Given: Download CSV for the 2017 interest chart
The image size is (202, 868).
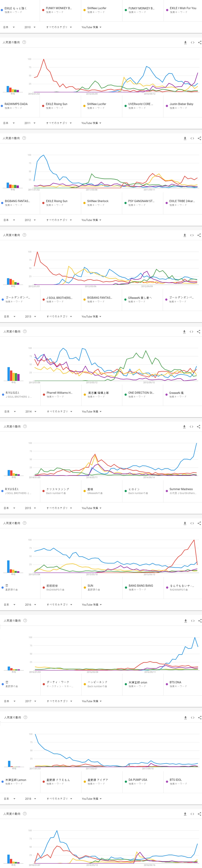Looking at the screenshot, I should pyautogui.click(x=185, y=718).
